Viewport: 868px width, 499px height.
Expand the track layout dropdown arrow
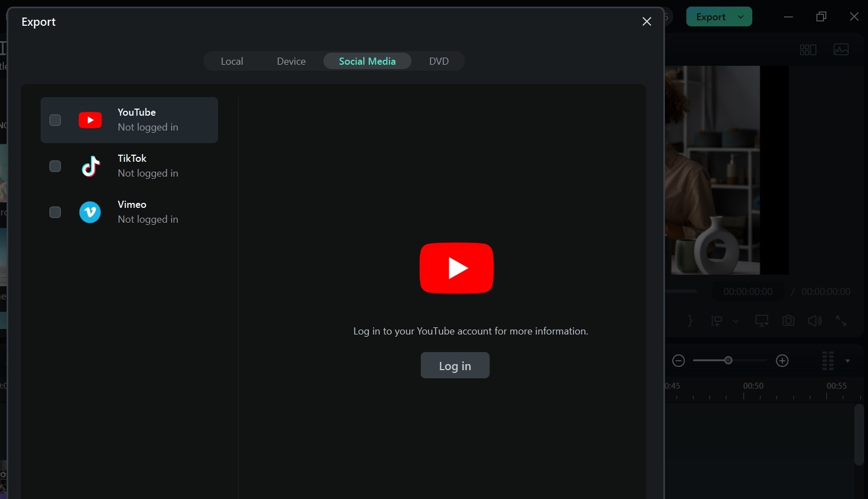pyautogui.click(x=848, y=361)
